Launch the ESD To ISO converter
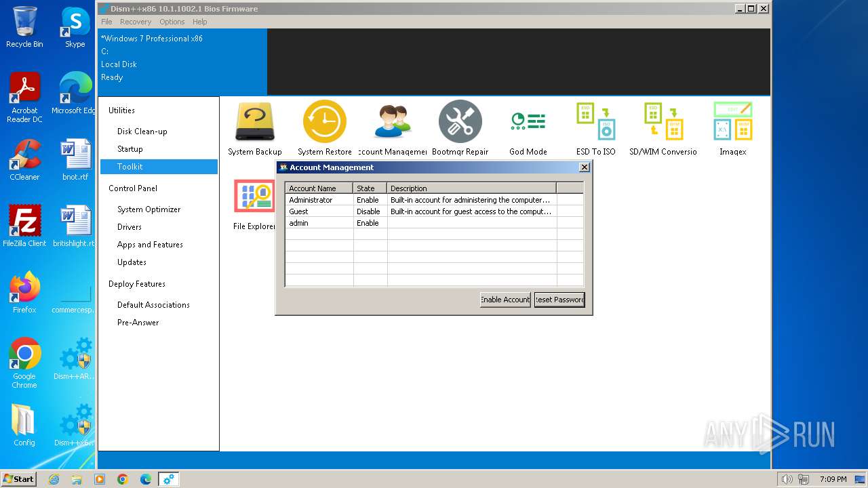 pyautogui.click(x=596, y=128)
